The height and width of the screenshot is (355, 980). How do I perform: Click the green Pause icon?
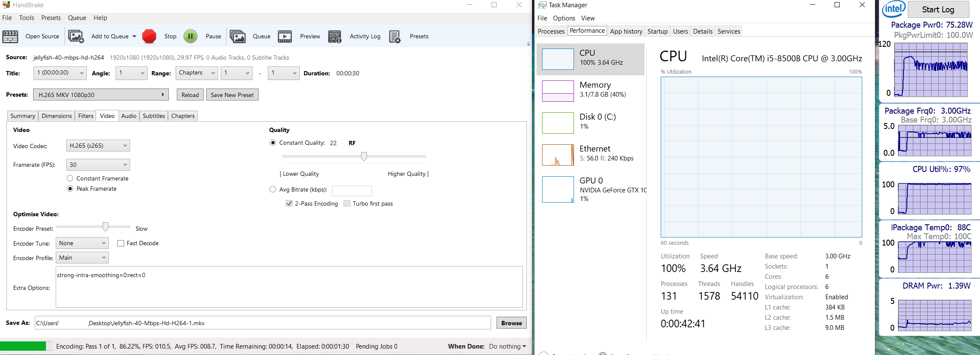coord(190,37)
